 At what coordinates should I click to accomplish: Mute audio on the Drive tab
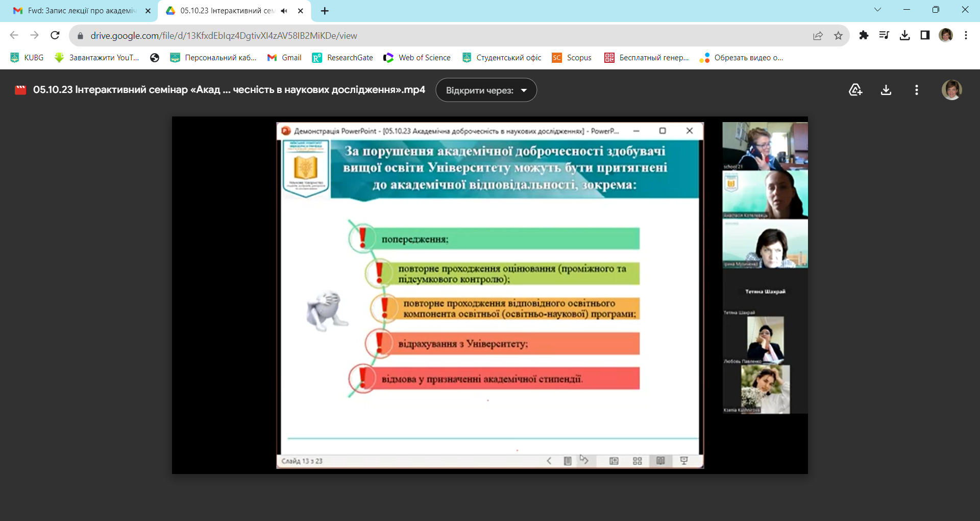click(x=284, y=11)
